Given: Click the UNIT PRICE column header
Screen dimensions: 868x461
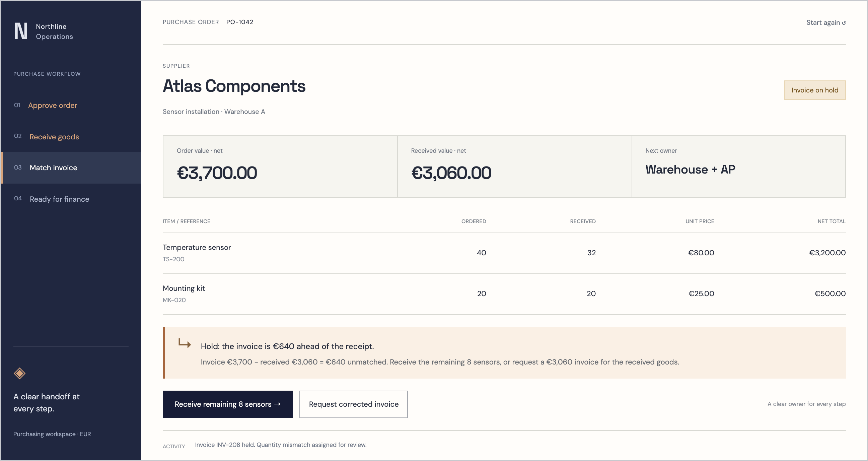Looking at the screenshot, I should (700, 221).
